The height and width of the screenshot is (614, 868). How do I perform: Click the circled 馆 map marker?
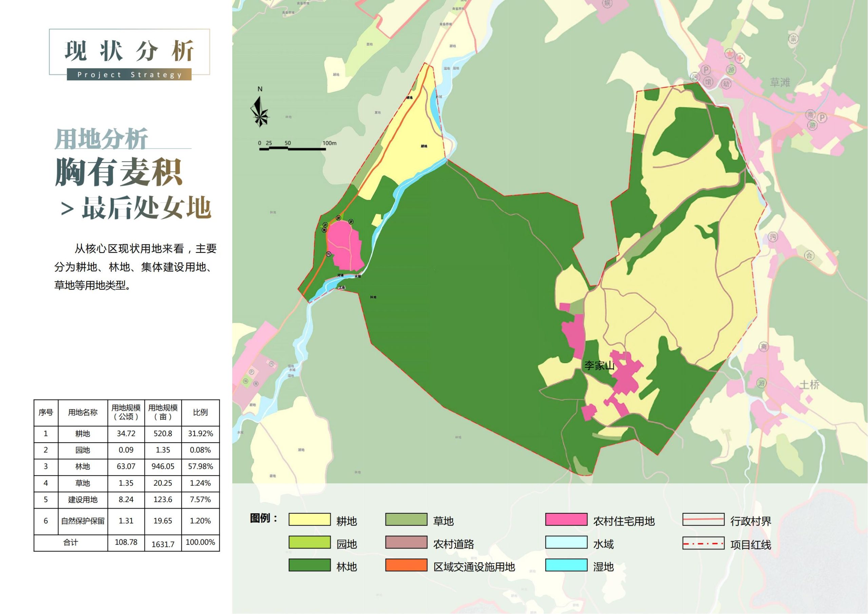tap(708, 82)
